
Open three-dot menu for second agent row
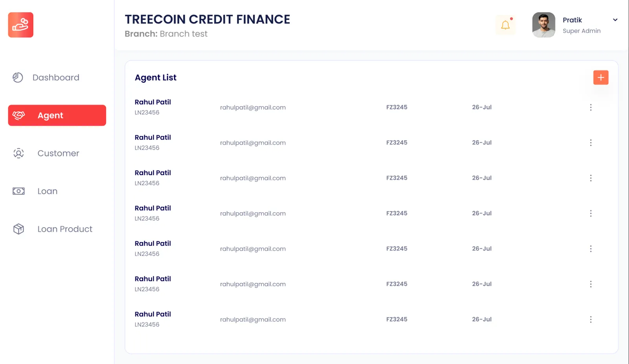(x=590, y=143)
